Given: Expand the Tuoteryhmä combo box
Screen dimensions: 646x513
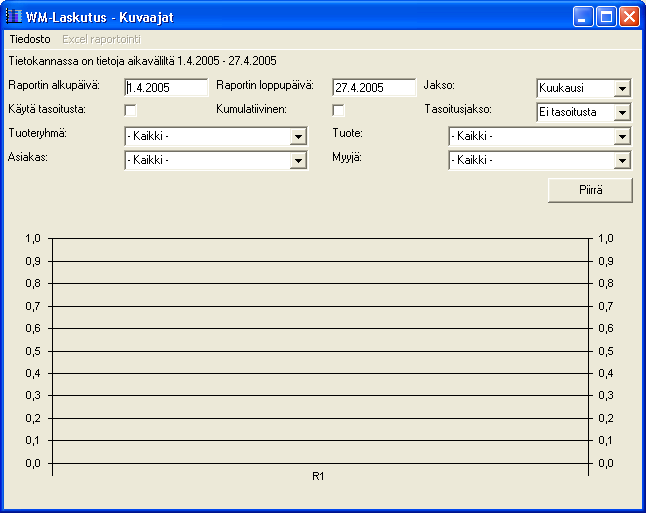Looking at the screenshot, I should (298, 136).
